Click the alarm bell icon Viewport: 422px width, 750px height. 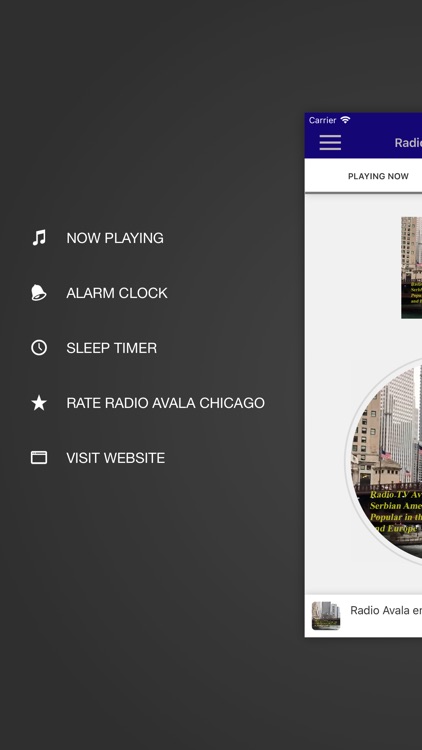click(39, 293)
